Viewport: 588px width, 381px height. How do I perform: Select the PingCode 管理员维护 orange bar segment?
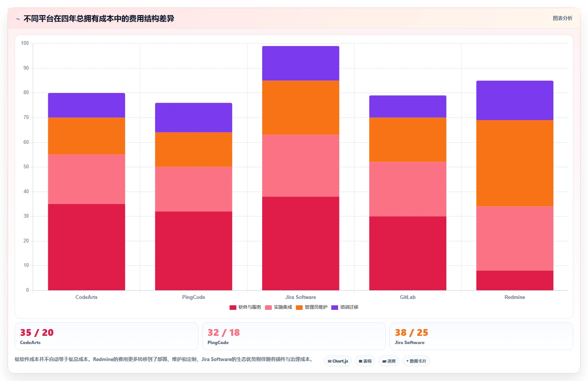194,149
